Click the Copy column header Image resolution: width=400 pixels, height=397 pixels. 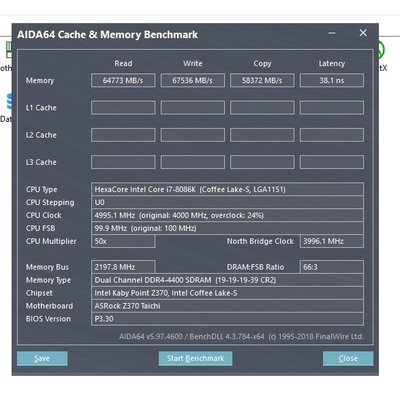click(x=262, y=64)
